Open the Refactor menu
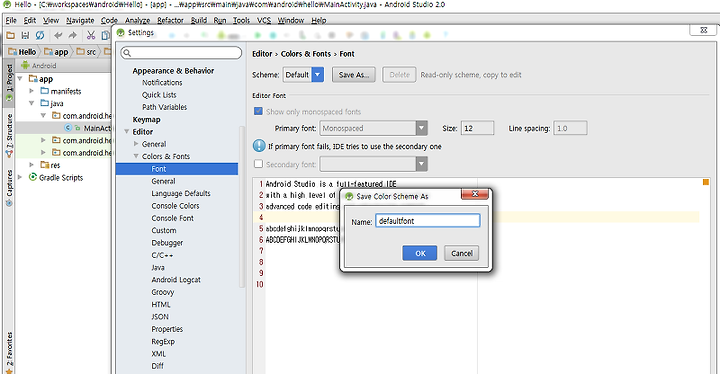The height and width of the screenshot is (374, 720). 170,20
